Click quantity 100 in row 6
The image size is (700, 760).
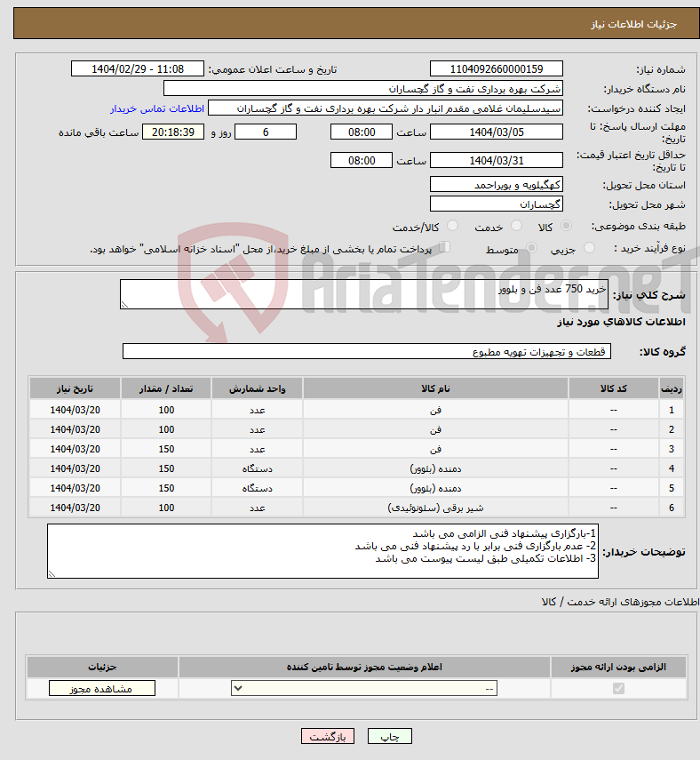(x=166, y=508)
